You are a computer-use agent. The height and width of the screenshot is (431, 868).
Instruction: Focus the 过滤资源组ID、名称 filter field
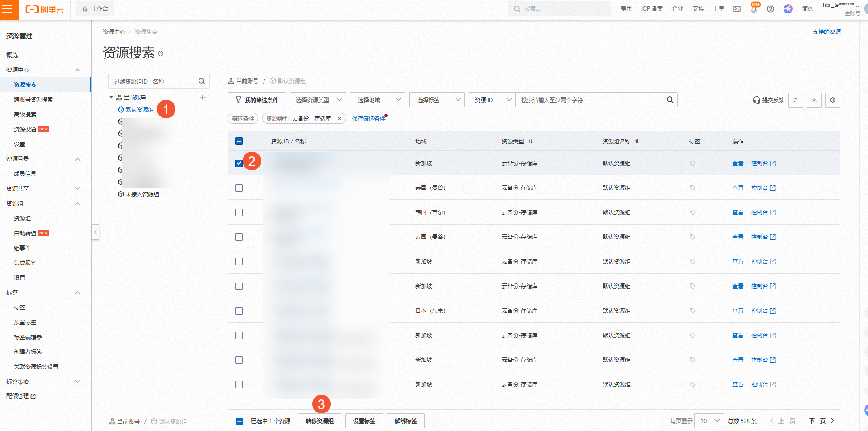coord(151,81)
